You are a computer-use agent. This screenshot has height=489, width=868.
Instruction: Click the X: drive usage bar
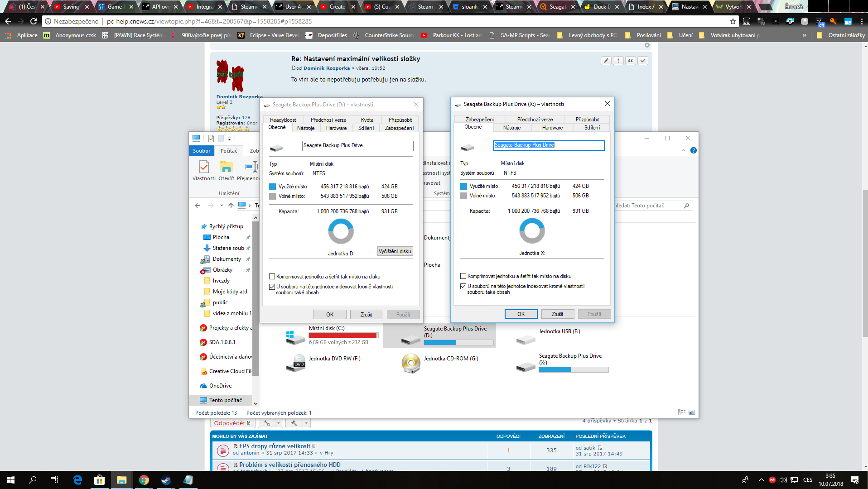[x=574, y=370]
